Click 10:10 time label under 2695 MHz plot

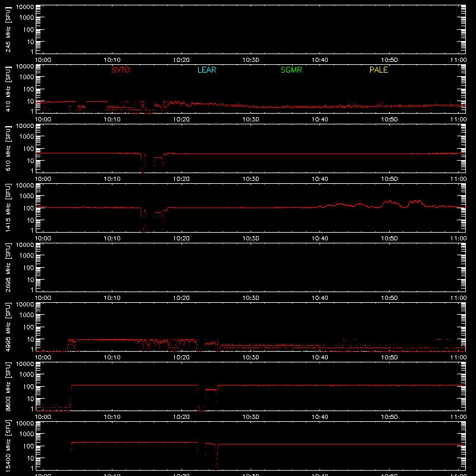[112, 298]
